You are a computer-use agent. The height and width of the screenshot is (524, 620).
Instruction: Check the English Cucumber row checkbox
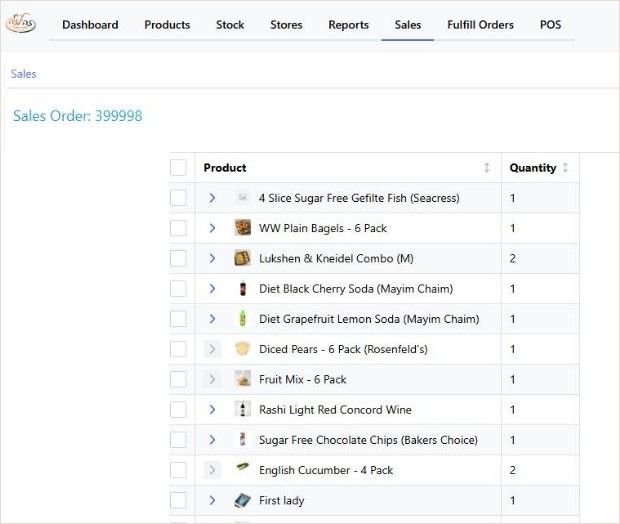(x=178, y=470)
